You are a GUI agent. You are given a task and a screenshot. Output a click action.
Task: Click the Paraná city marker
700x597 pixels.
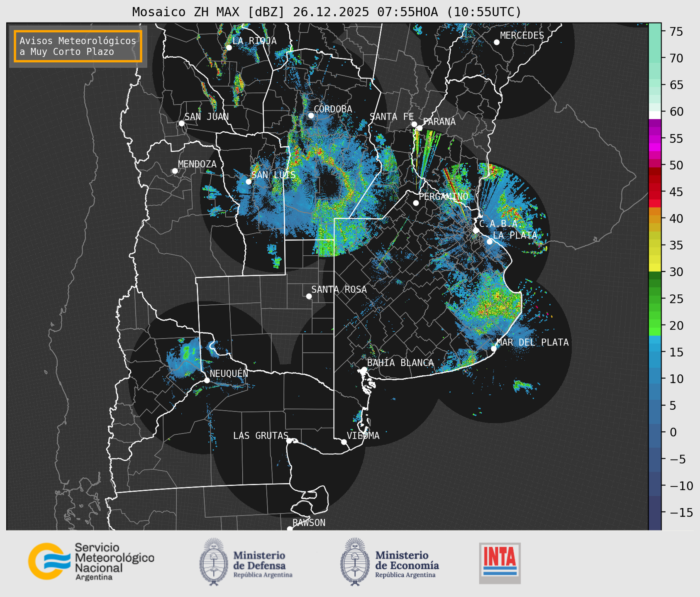[420, 128]
